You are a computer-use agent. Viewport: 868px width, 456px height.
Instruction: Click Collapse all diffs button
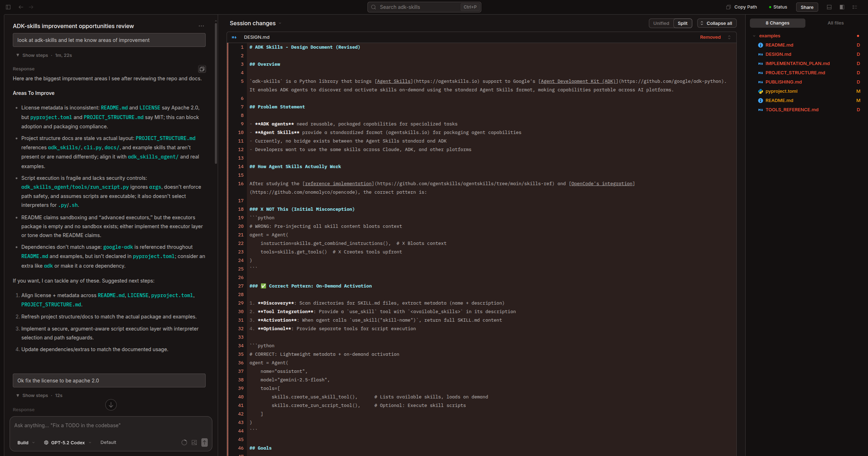pyautogui.click(x=716, y=23)
